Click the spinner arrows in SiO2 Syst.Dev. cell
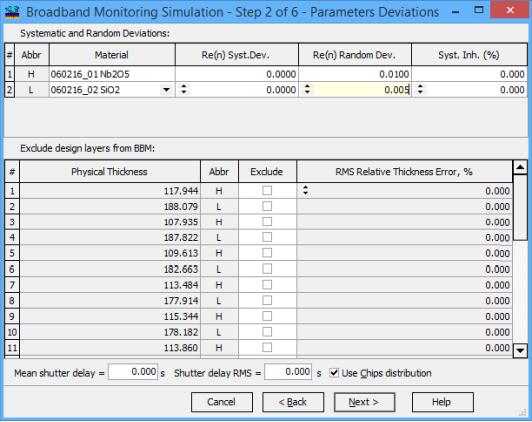This screenshot has width=532, height=422. 184,89
